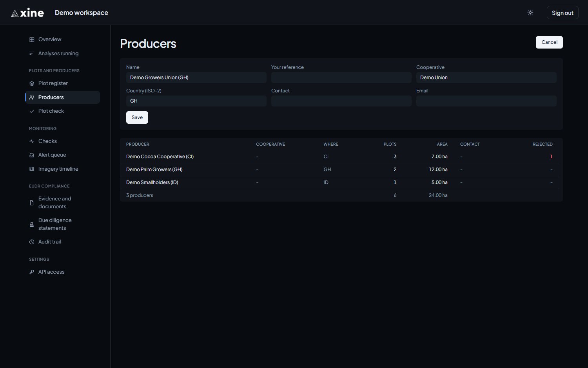Screen dimensions: 588x368
Task: Open Plot register in sidebar
Action: (63, 83)
